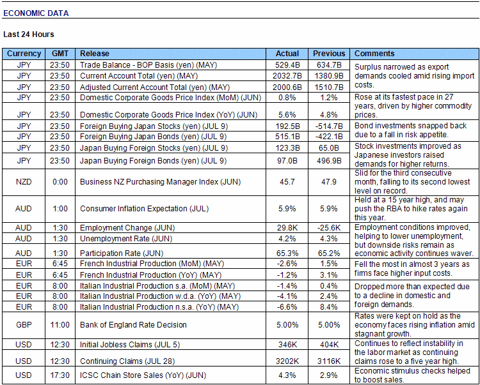The width and height of the screenshot is (480, 385).
Task: Click Domestic Corporate Goods Price Index (MoM) release
Action: pyautogui.click(x=170, y=98)
